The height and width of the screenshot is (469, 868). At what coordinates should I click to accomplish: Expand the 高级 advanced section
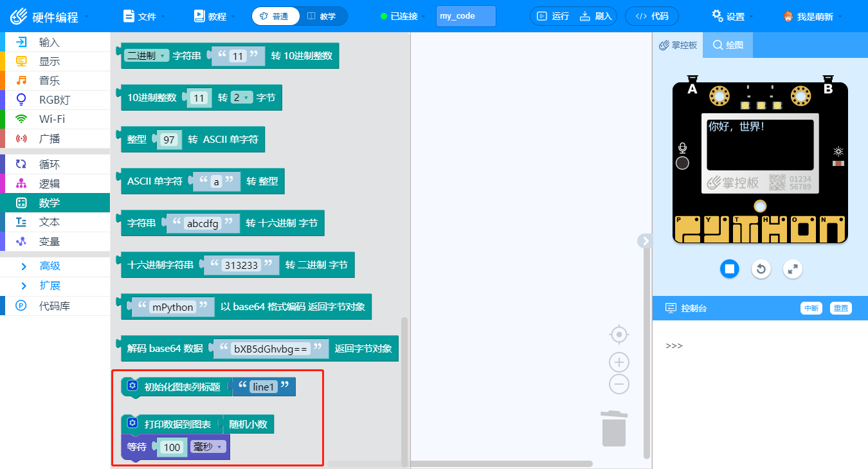tap(55, 266)
